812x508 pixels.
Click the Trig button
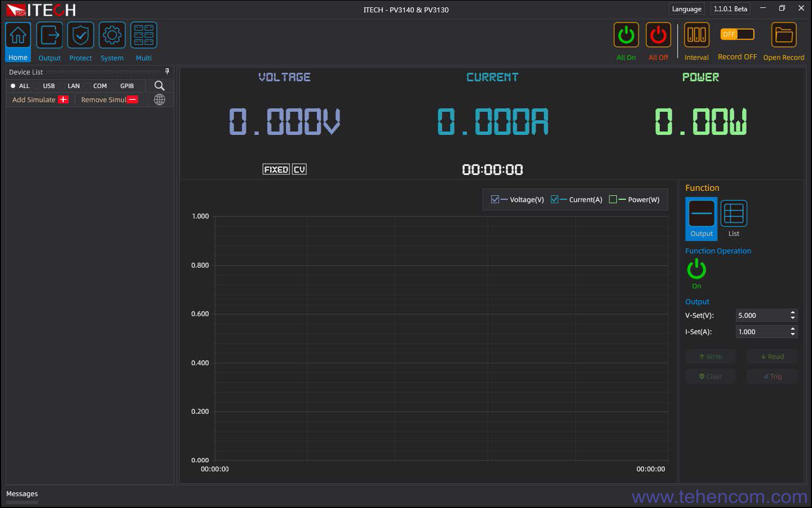pos(772,376)
